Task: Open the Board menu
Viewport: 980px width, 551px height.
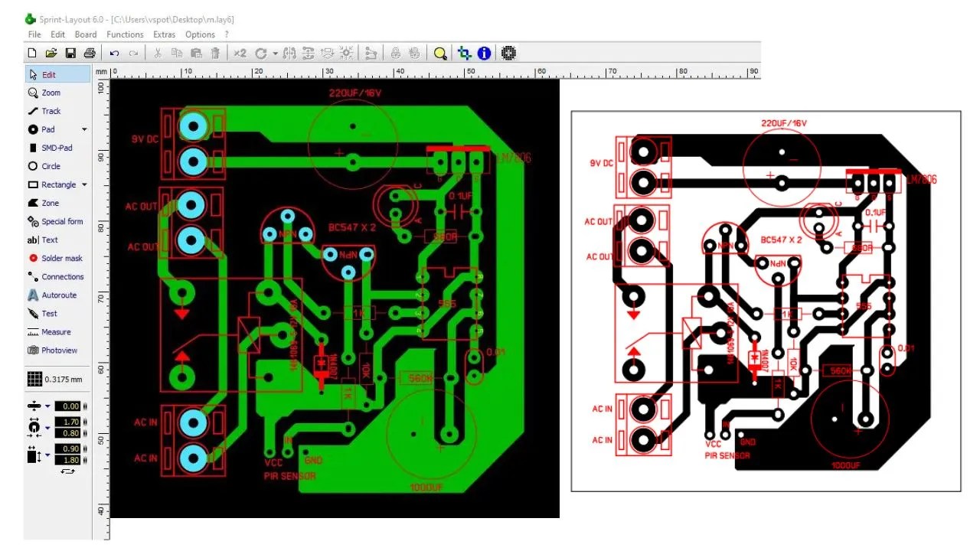Action: pos(85,34)
